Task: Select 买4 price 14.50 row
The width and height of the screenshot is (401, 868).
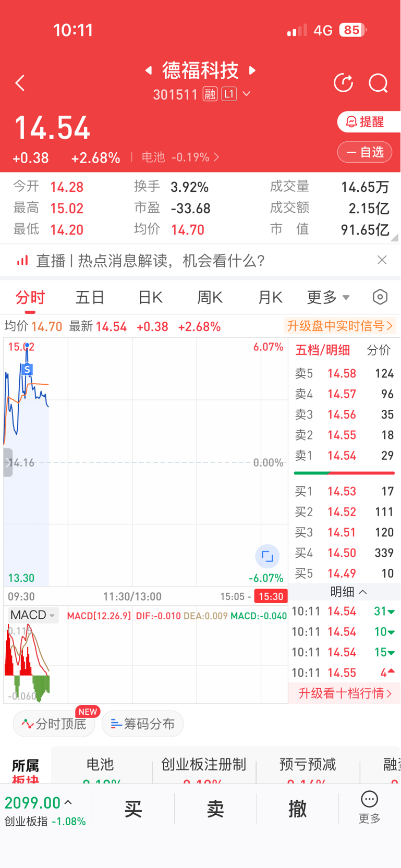Action: 344,553
